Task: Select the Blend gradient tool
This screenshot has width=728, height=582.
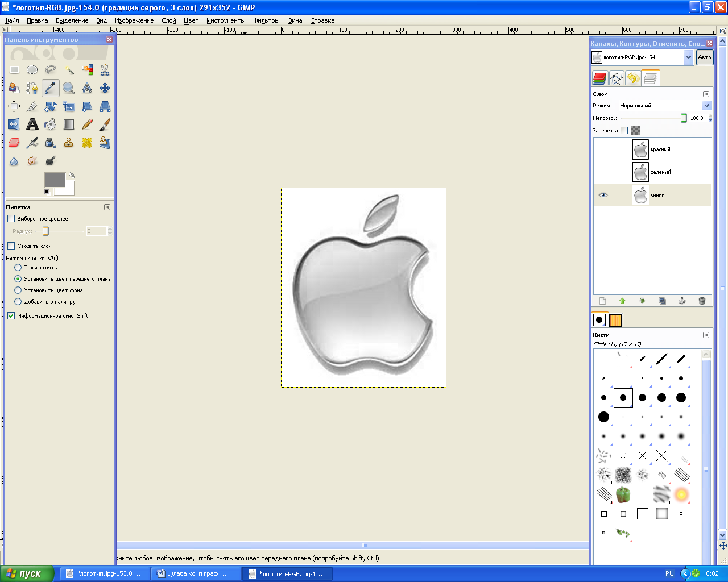Action: point(69,124)
